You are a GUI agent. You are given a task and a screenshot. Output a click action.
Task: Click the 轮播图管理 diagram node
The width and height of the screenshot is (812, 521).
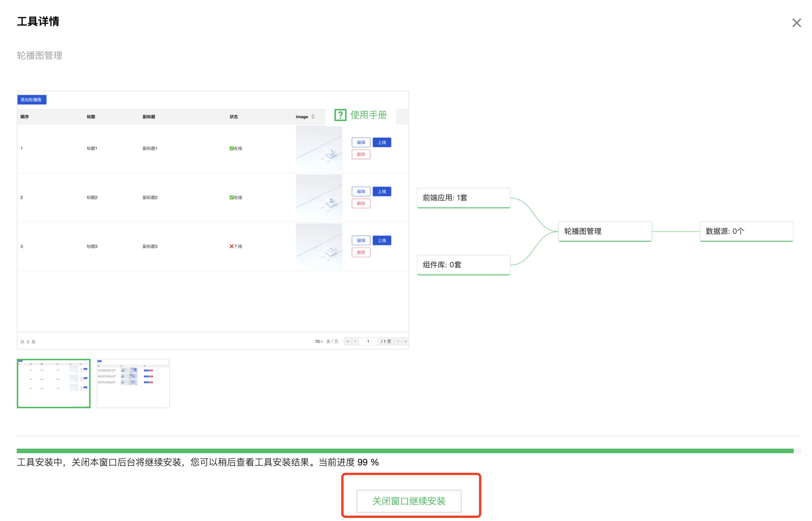[x=605, y=231]
